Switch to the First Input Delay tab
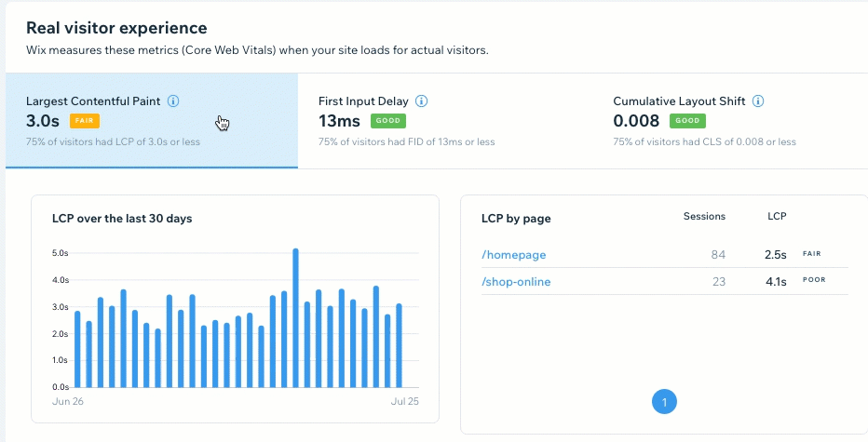The width and height of the screenshot is (868, 442). tap(443, 121)
